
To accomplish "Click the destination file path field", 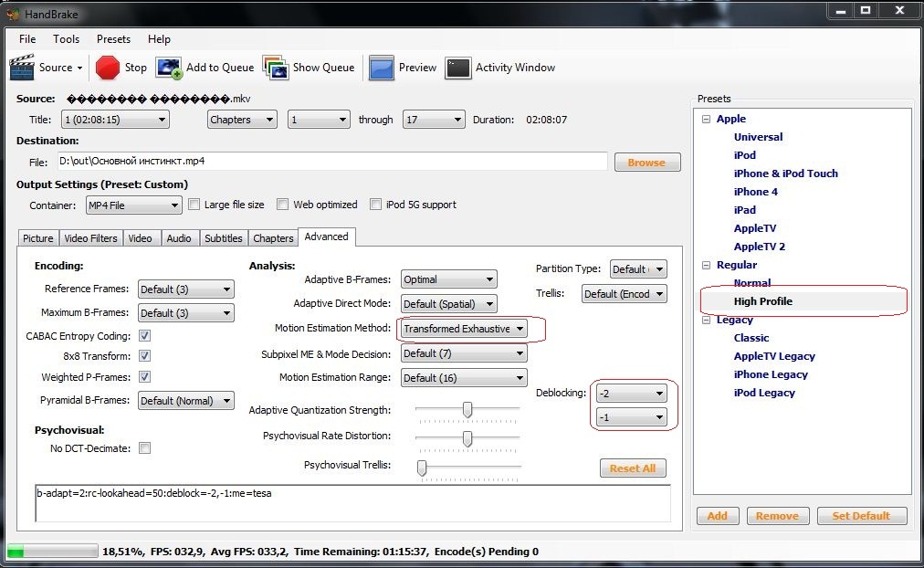I will tap(332, 162).
